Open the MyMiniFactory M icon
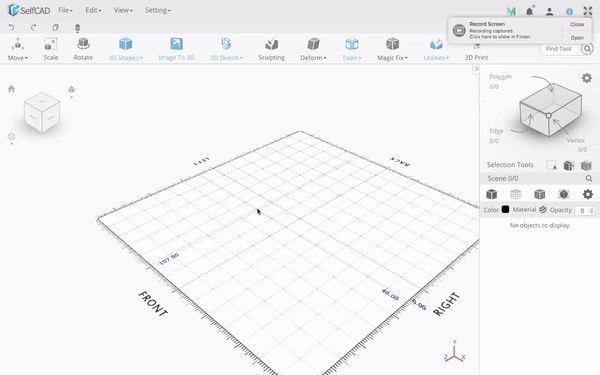Viewport: 600px width, 375px height. pos(511,11)
